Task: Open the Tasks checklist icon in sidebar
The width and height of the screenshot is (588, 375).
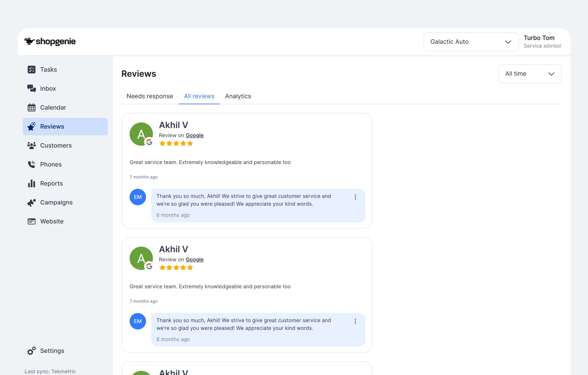Action: 31,70
